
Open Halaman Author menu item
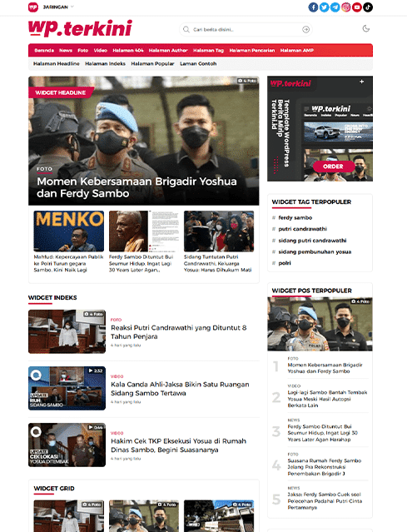[168, 50]
